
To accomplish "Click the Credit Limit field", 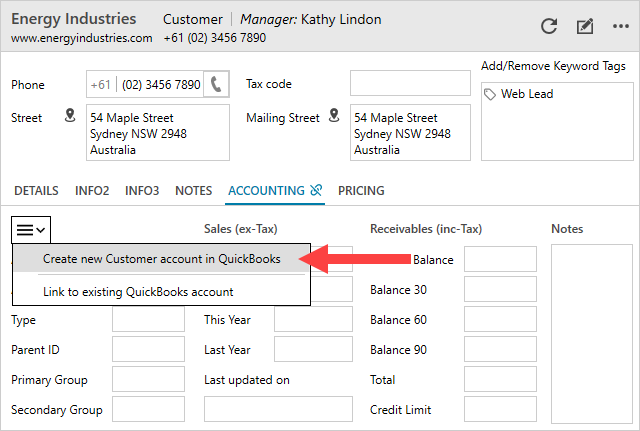I will point(500,410).
